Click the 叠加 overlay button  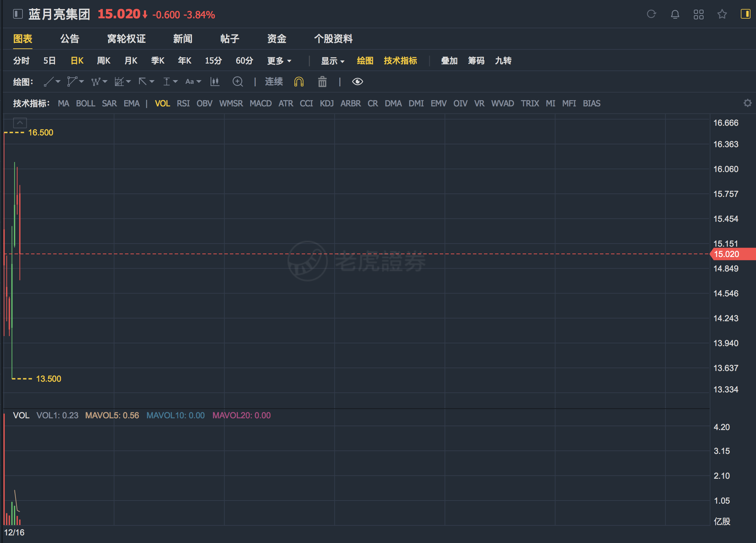coord(449,61)
